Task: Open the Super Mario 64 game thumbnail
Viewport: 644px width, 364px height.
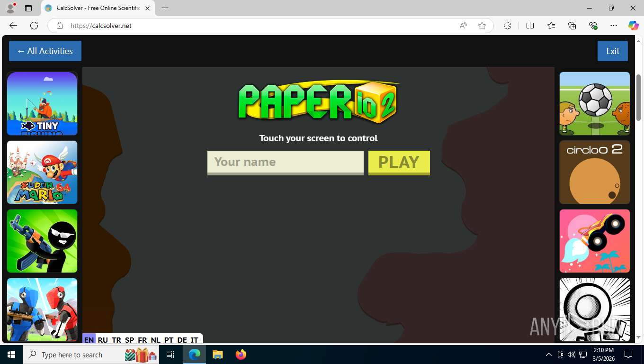Action: 42,173
